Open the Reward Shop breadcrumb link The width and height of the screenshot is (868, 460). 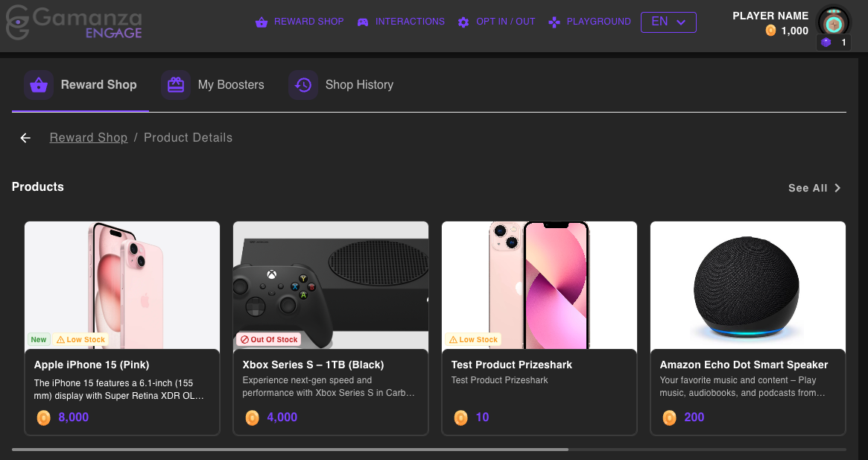point(89,138)
